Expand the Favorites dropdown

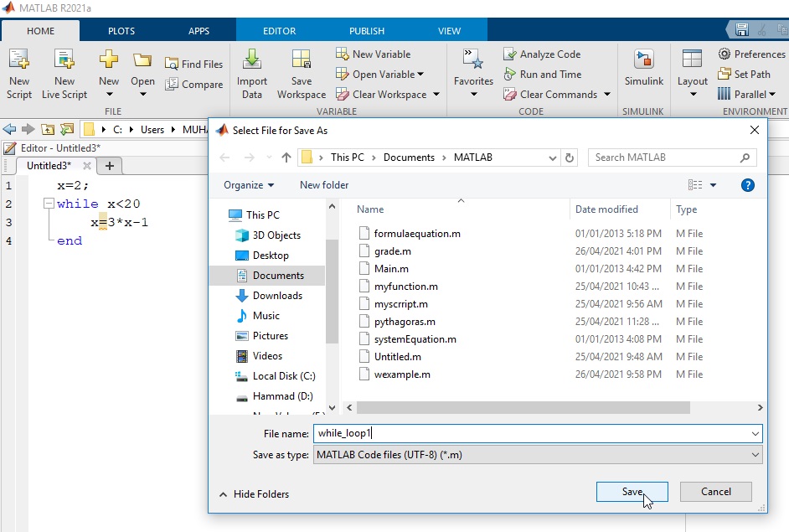pyautogui.click(x=473, y=94)
